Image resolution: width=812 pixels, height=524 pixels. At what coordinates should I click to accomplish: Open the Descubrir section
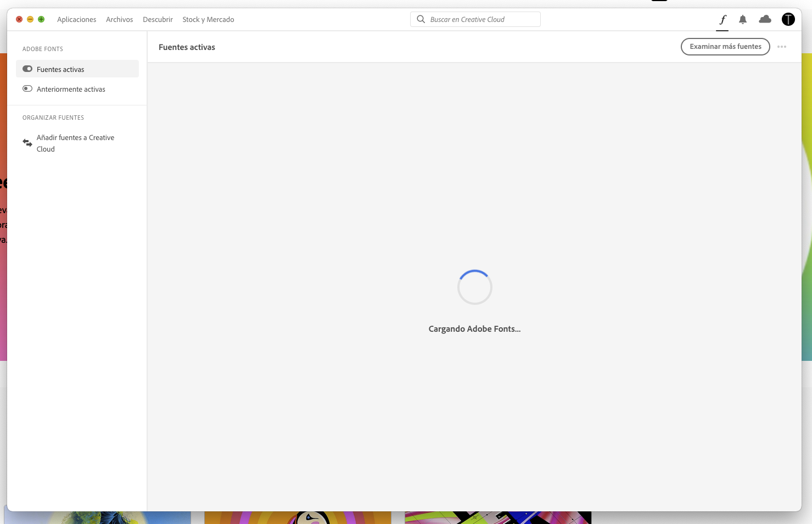pyautogui.click(x=158, y=19)
